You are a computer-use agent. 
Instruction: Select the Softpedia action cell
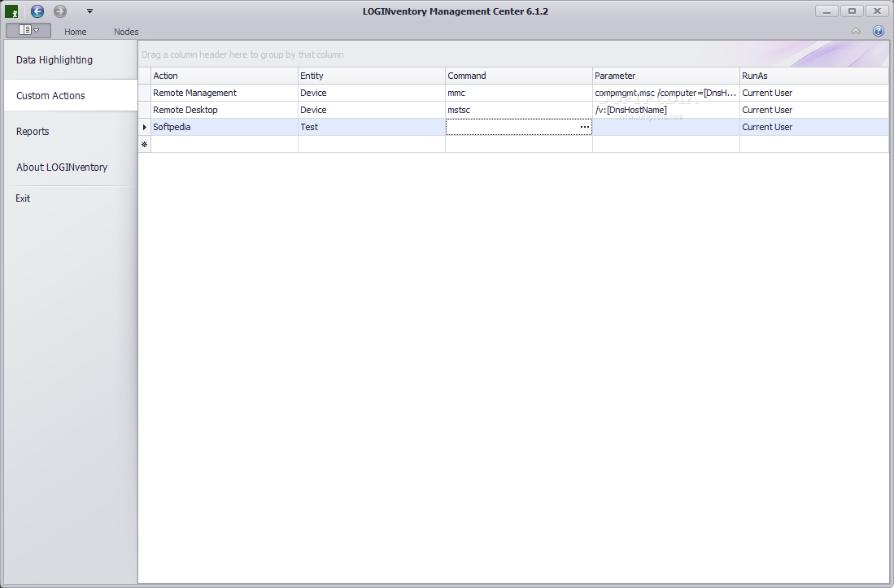pyautogui.click(x=225, y=127)
